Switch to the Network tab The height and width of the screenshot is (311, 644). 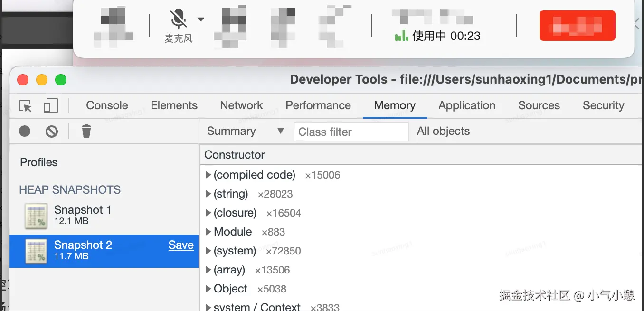(x=241, y=105)
